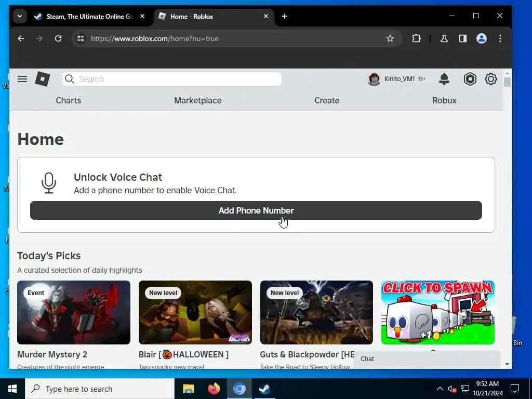Click the taskbar search box
The height and width of the screenshot is (399, 532).
100,389
